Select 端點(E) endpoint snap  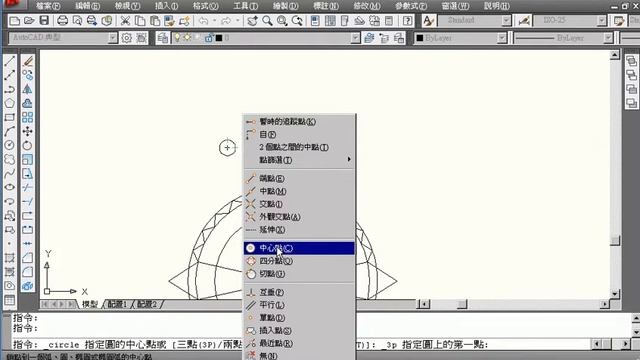(x=300, y=178)
